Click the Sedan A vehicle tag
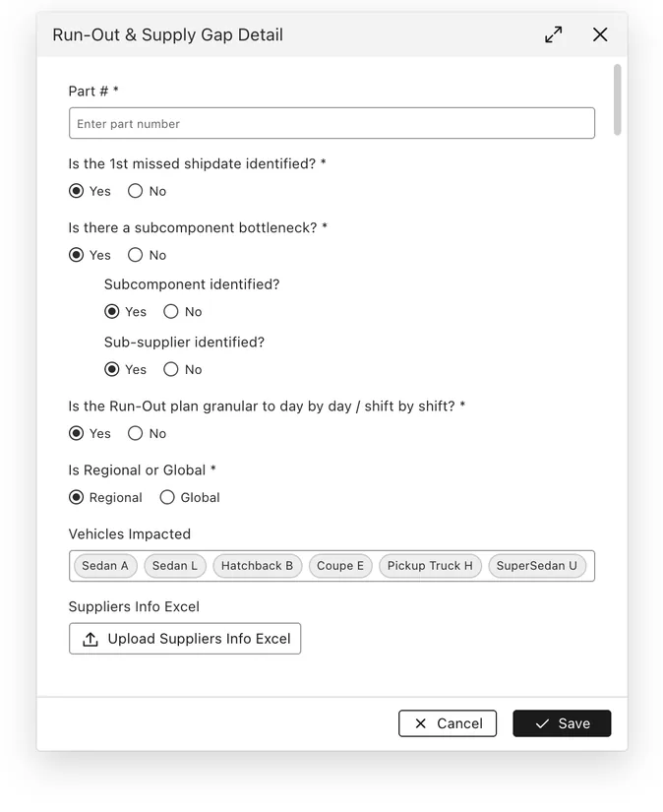663x812 pixels. coord(105,566)
